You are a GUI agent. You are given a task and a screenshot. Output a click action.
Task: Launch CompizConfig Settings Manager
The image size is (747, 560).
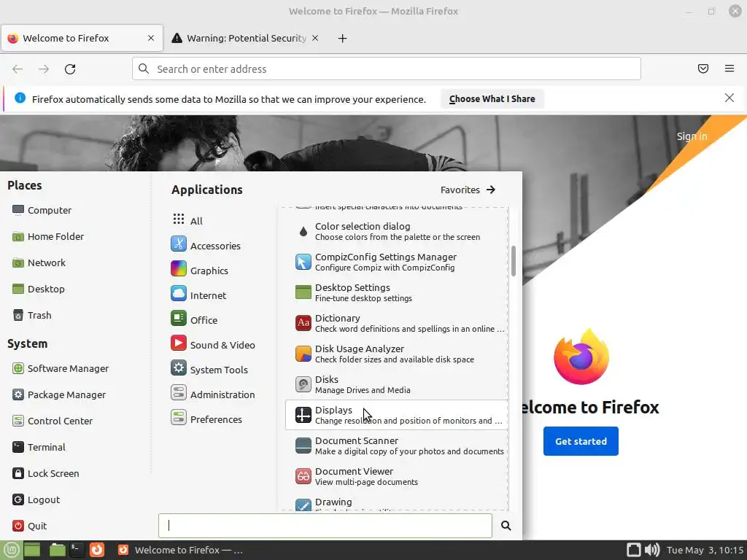tap(396, 262)
